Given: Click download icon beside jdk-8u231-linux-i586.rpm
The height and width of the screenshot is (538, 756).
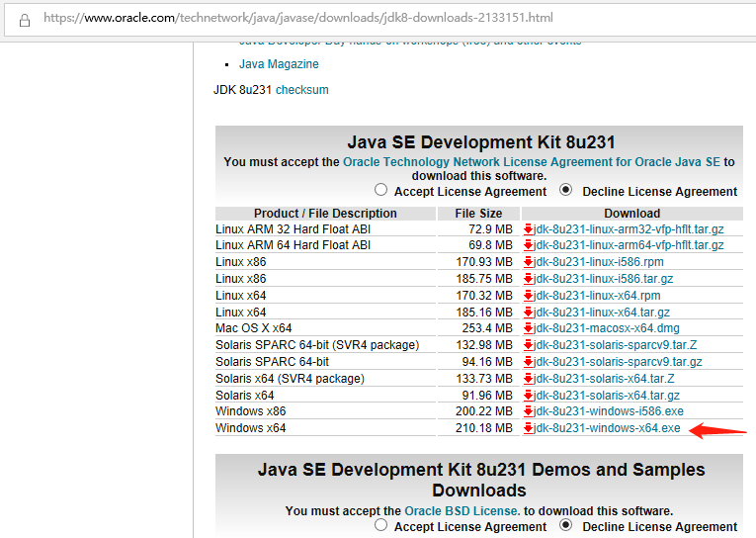Looking at the screenshot, I should (x=529, y=262).
